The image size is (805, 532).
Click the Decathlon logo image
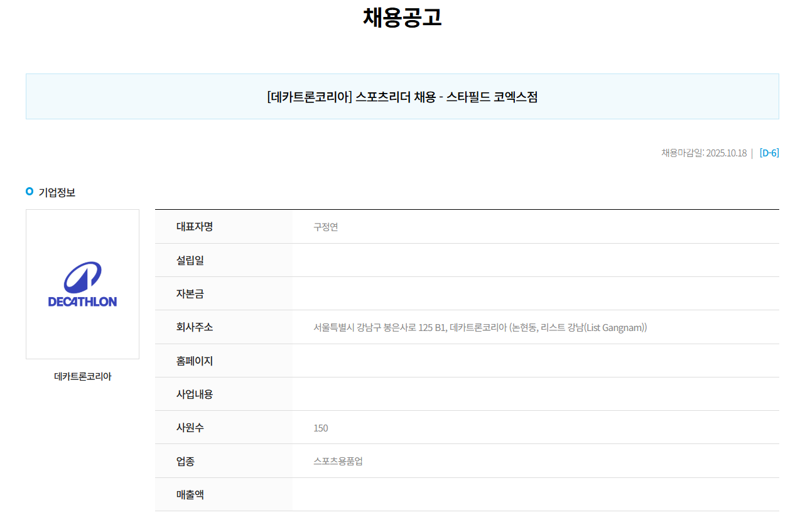[82, 284]
